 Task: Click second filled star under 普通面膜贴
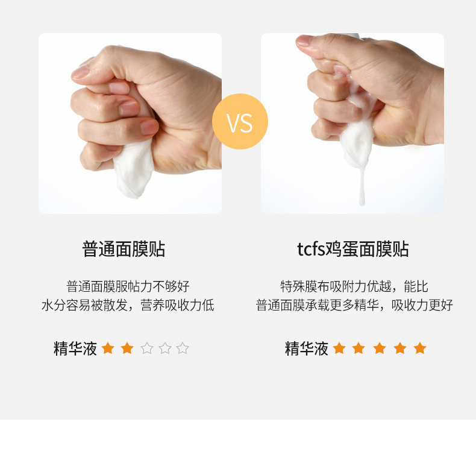click(x=127, y=348)
